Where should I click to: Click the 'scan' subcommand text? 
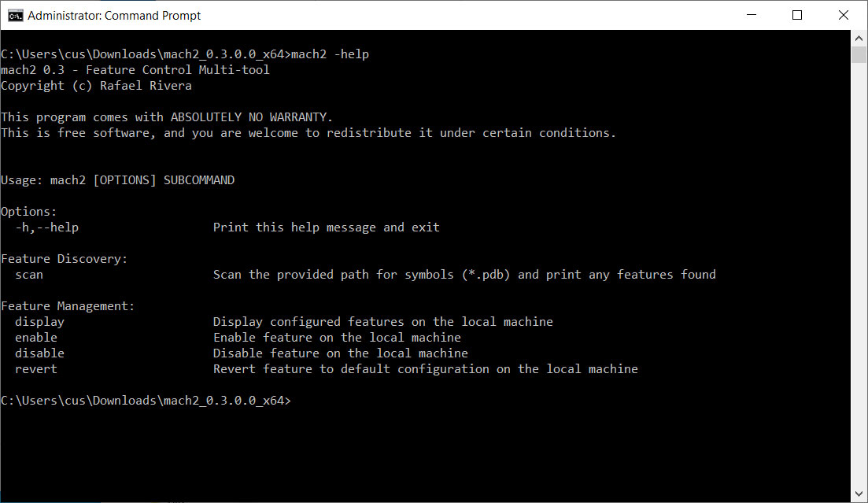tap(29, 275)
